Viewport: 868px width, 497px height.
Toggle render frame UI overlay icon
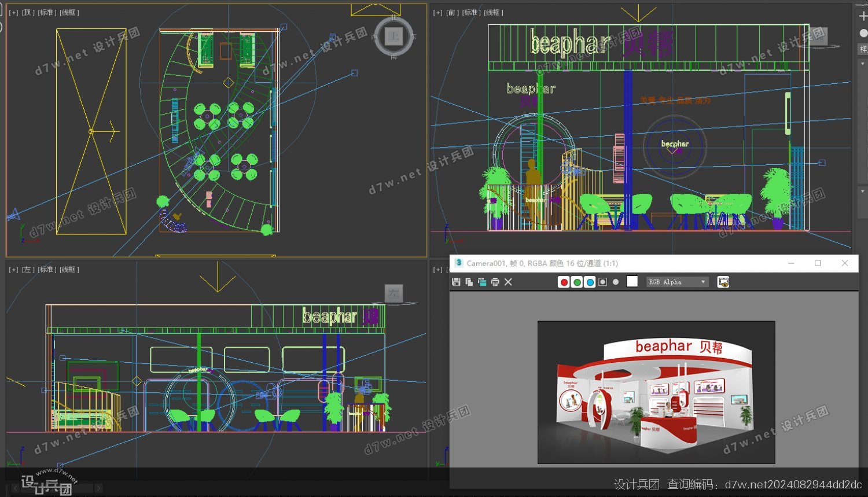[723, 282]
